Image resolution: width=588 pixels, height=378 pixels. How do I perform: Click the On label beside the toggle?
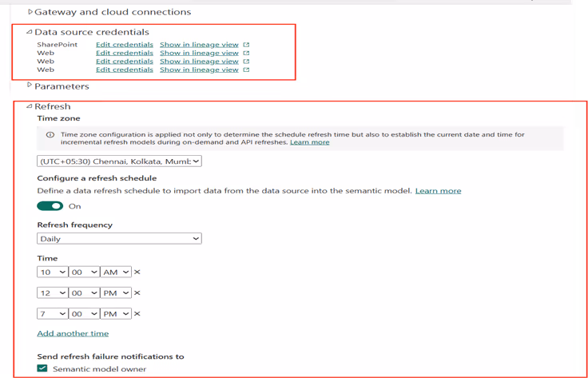tap(74, 206)
